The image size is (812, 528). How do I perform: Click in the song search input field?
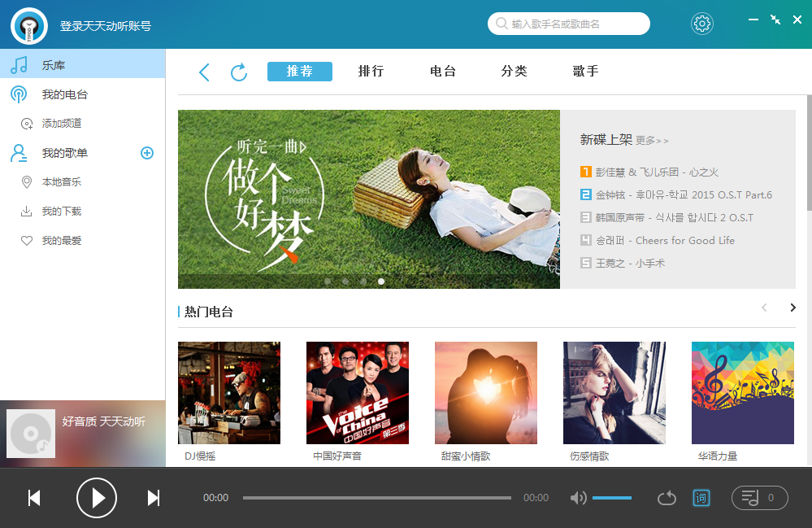coord(569,24)
